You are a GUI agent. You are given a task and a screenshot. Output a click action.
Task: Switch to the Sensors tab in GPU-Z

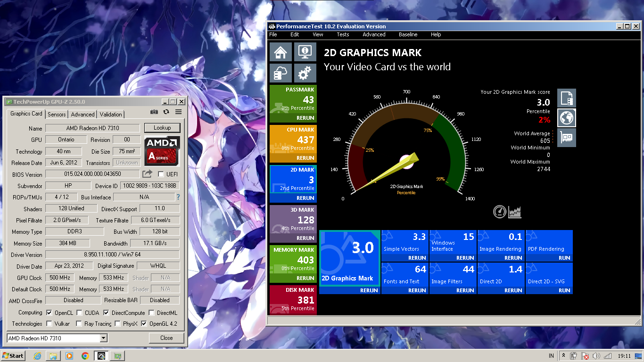point(57,115)
